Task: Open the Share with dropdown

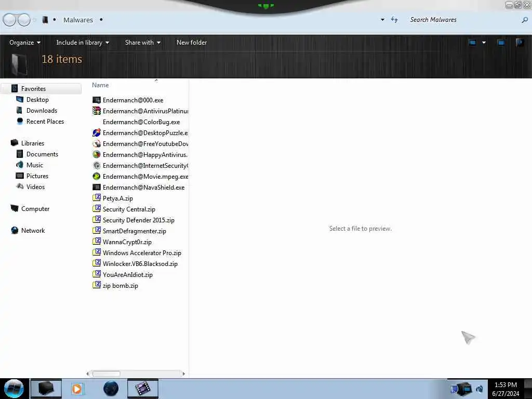Action: click(x=143, y=43)
